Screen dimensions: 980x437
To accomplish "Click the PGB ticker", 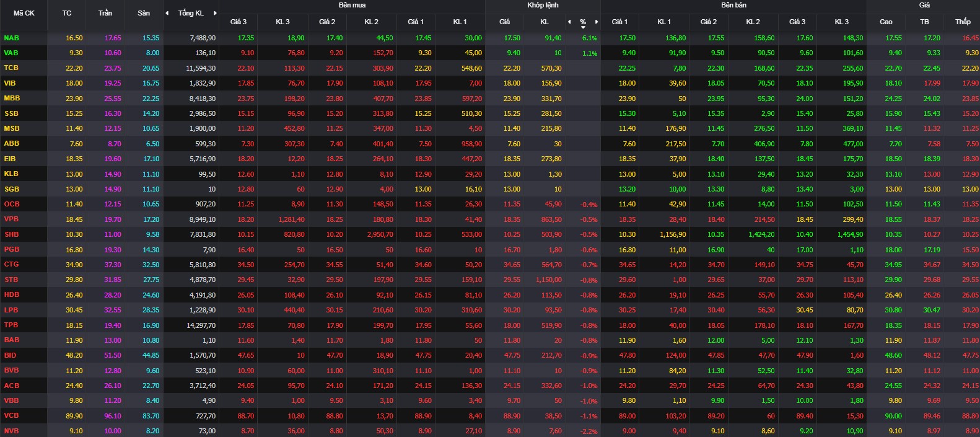I will [12, 249].
